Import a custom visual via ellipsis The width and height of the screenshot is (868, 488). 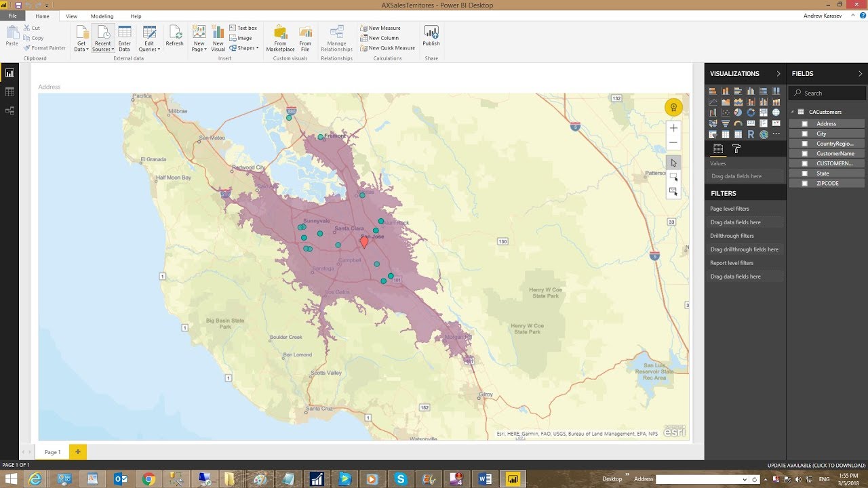click(776, 134)
